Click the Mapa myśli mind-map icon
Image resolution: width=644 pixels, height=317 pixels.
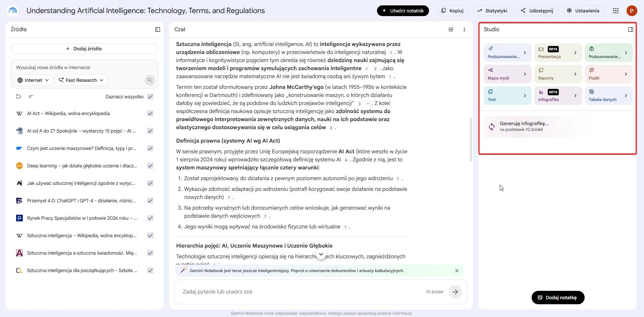[490, 70]
